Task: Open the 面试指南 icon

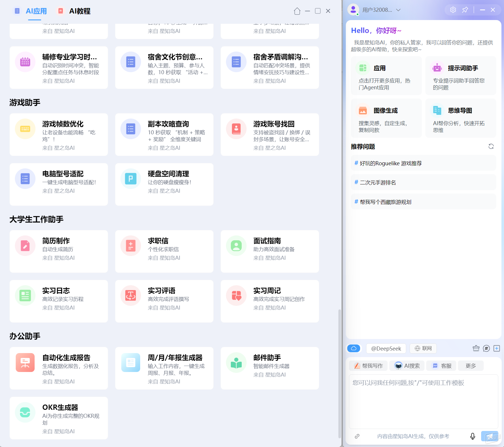Action: click(x=236, y=246)
